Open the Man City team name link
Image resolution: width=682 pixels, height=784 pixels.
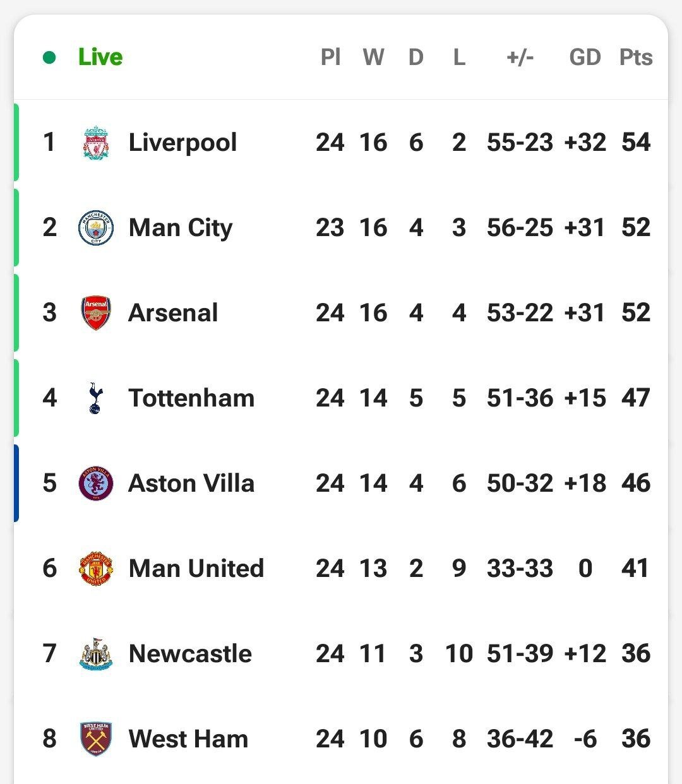click(181, 228)
